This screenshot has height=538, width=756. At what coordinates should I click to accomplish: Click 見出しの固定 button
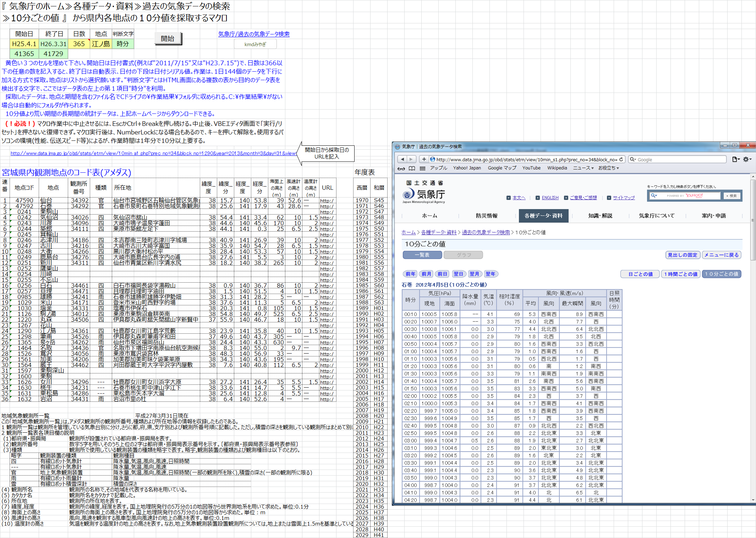click(683, 255)
